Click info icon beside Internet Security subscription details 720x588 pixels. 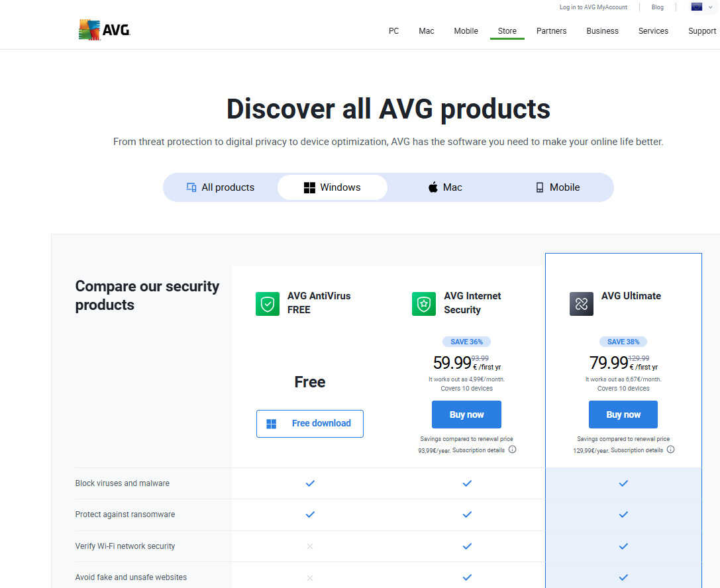point(512,450)
